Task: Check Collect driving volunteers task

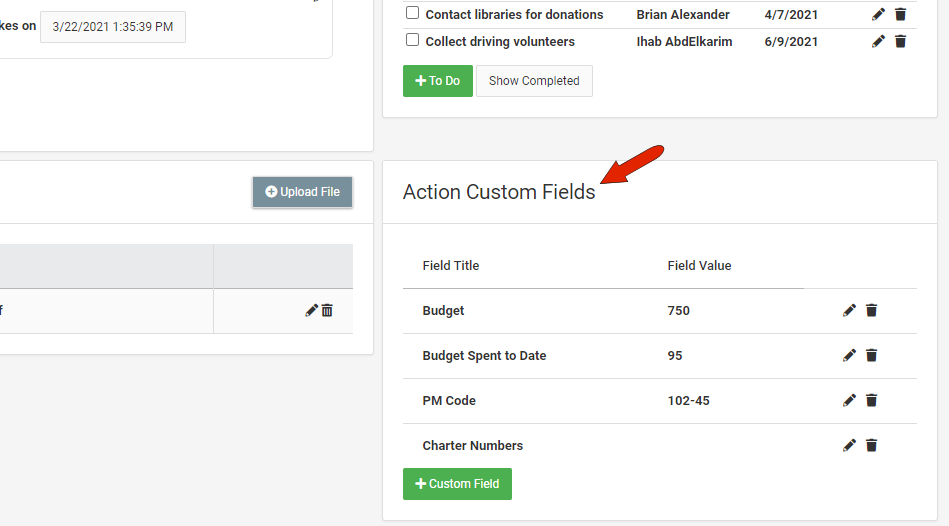Action: [x=412, y=41]
